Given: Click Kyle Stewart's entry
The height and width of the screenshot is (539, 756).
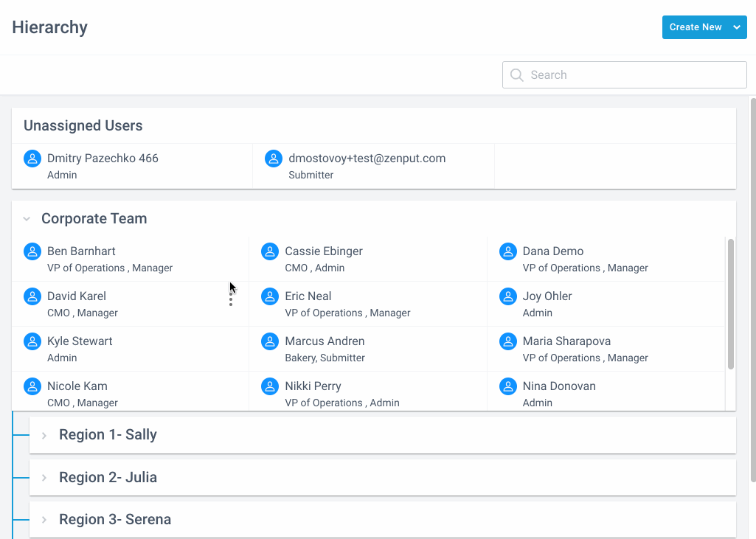Looking at the screenshot, I should click(x=79, y=341).
